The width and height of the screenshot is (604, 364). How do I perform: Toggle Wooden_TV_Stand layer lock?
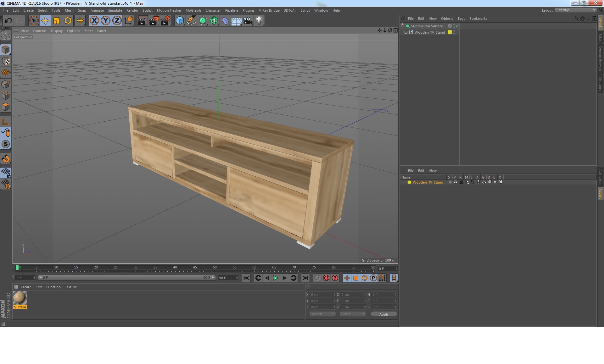pyautogui.click(x=472, y=182)
